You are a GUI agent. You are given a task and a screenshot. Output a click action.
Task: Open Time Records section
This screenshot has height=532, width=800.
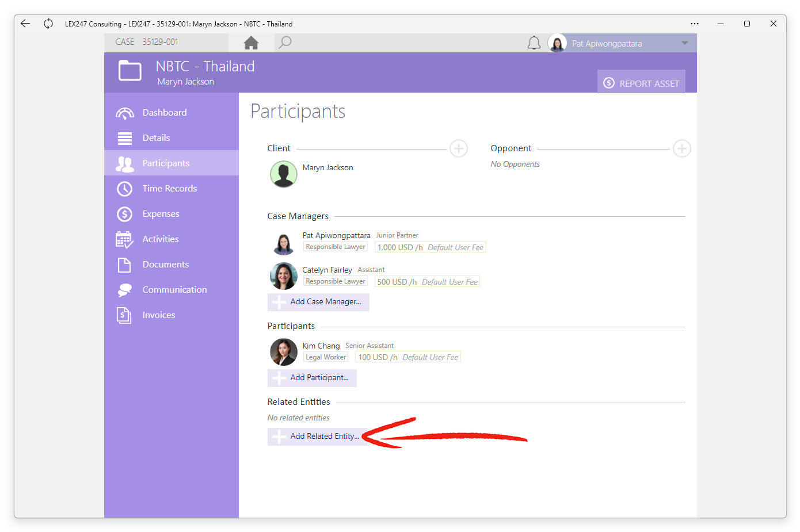[x=172, y=188]
